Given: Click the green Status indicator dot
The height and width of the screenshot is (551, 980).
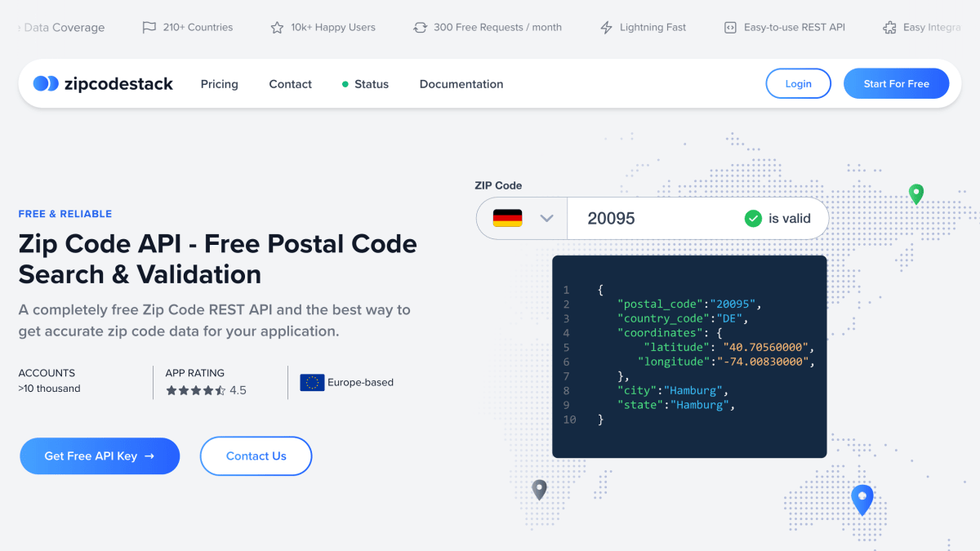Looking at the screenshot, I should coord(345,84).
